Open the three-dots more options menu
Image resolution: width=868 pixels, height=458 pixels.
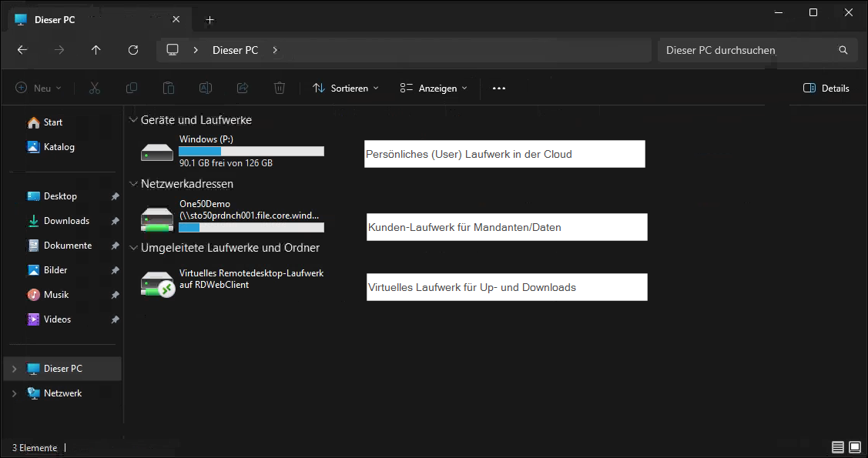499,88
